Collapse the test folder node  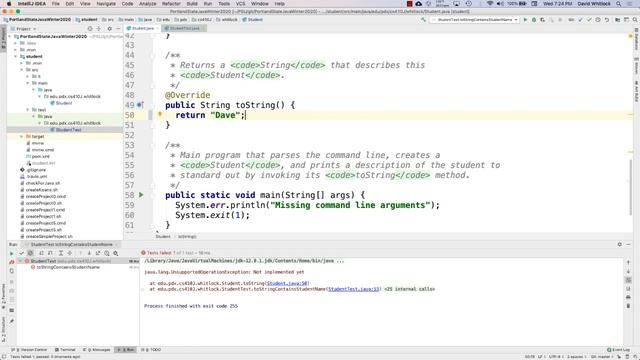pos(28,110)
